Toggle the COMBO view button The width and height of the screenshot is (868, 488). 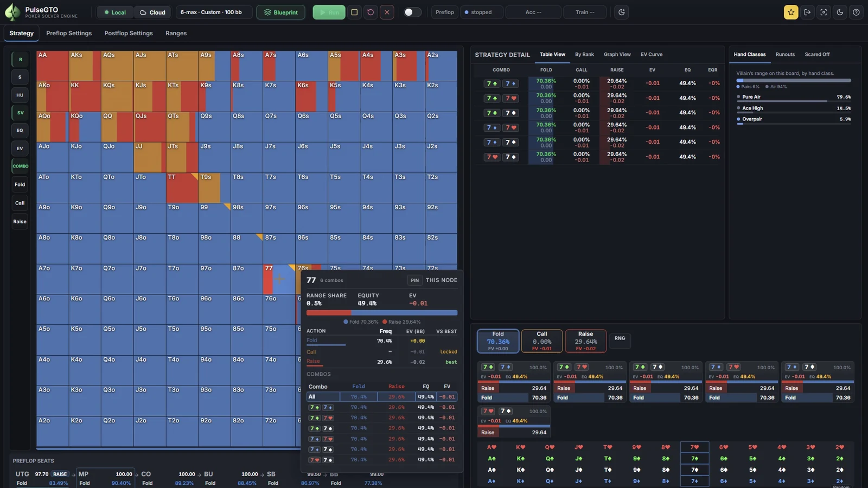pyautogui.click(x=20, y=166)
